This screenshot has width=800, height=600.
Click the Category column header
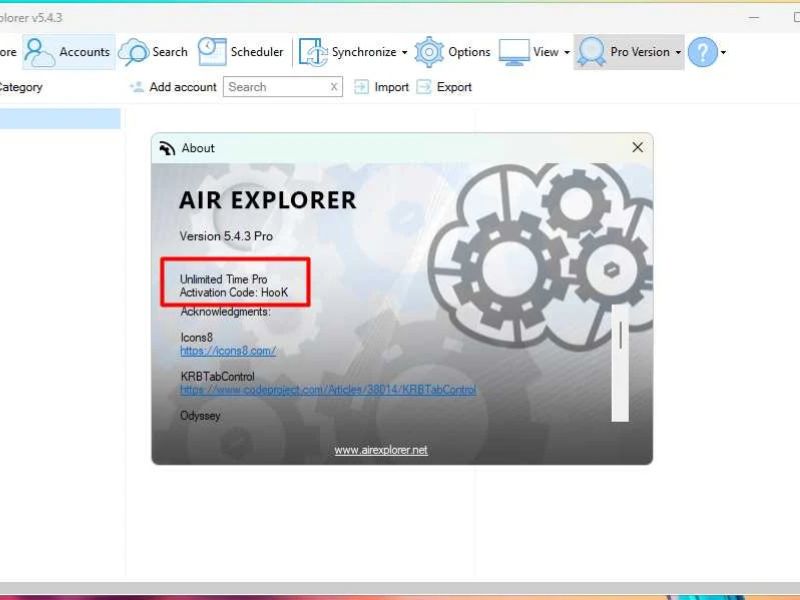pos(20,87)
